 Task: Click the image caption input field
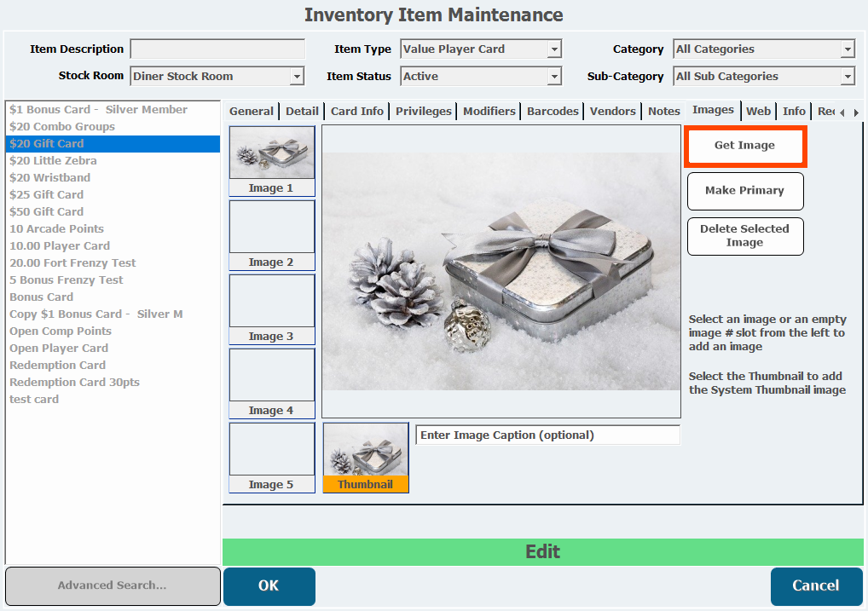[x=547, y=435]
